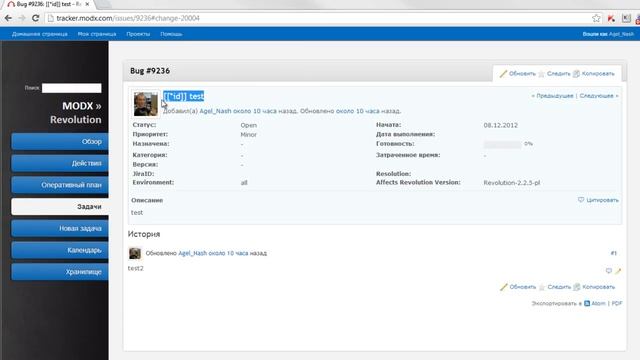Click the browser back arrow
Screen dimensions: 640x360
tap(8, 18)
